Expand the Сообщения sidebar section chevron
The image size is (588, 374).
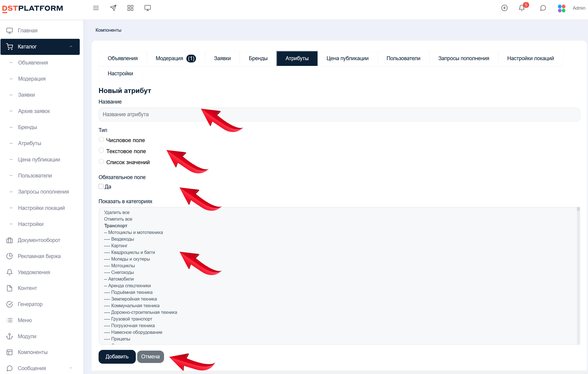pos(71,368)
